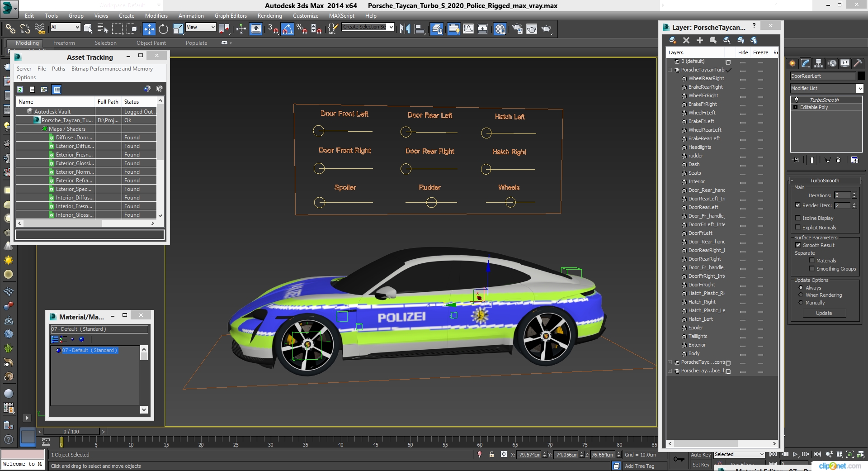Activate Select and Rotate tool

(163, 29)
